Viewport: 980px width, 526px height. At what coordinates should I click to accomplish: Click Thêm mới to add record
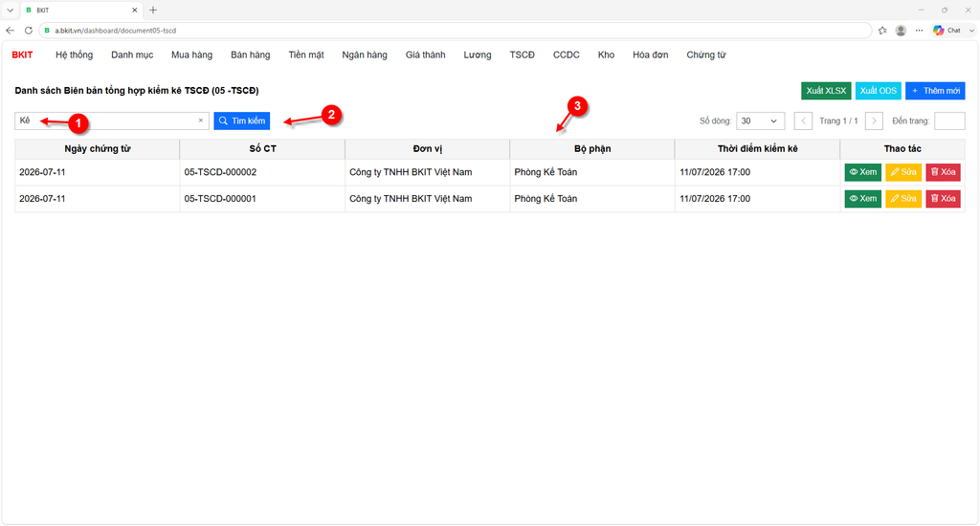pyautogui.click(x=935, y=91)
